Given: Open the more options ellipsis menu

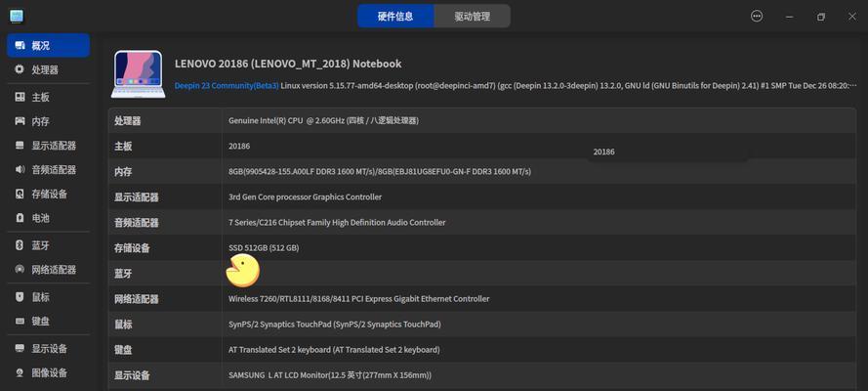Looking at the screenshot, I should 757,16.
